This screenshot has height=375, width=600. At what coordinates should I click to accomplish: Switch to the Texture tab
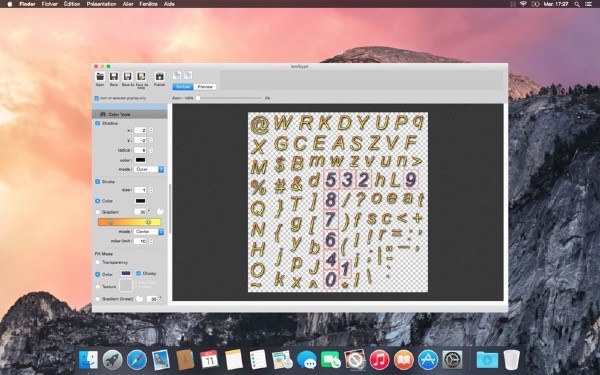point(183,87)
